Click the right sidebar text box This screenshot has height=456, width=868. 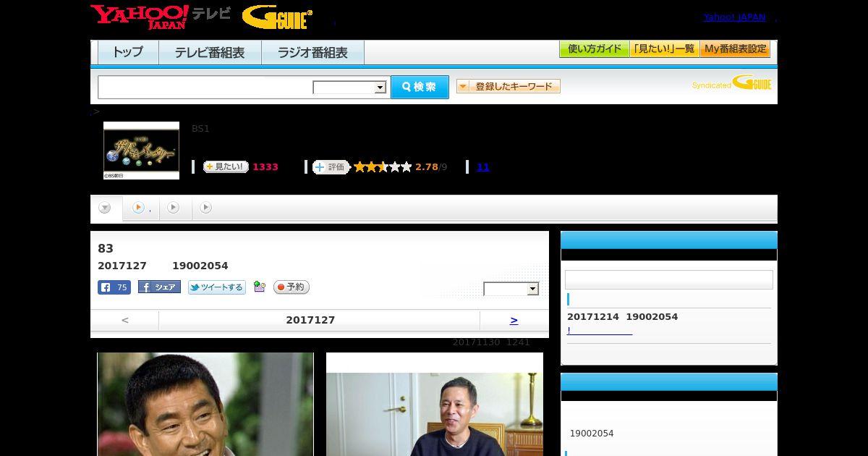click(x=669, y=280)
